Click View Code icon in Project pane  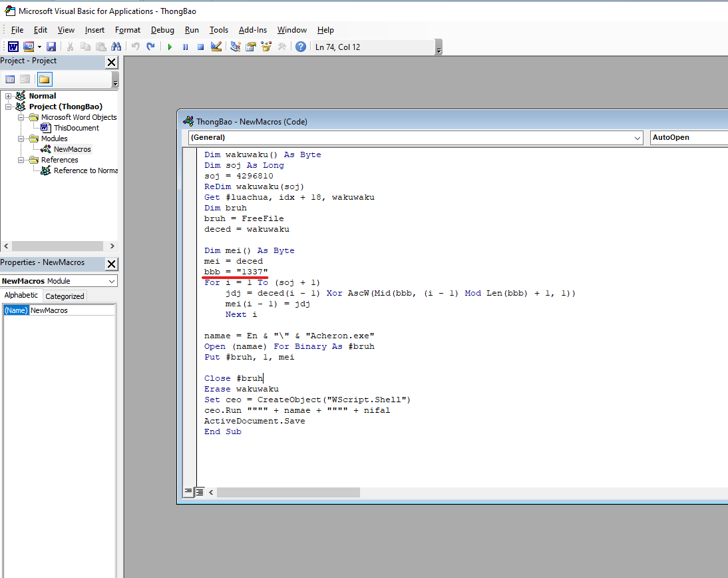coord(10,79)
